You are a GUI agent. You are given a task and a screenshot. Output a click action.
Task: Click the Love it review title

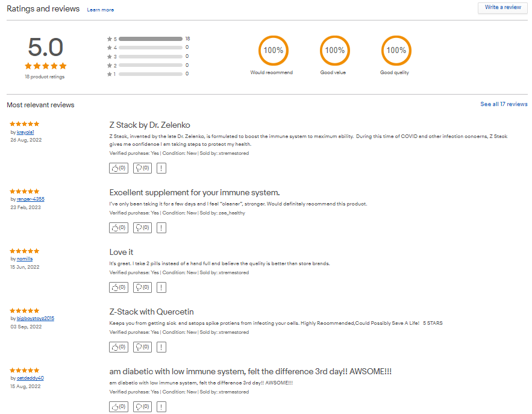121,252
